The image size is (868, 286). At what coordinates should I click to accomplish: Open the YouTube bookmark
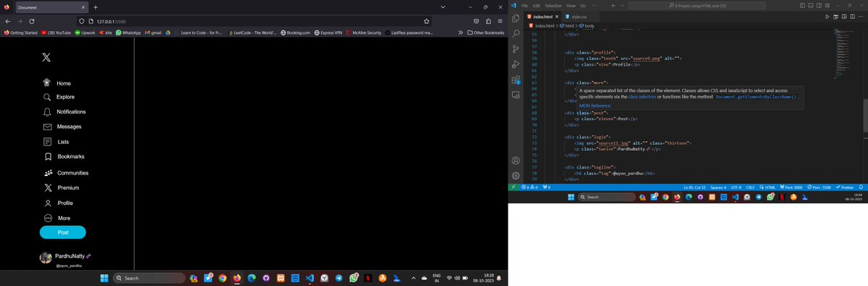[56, 33]
